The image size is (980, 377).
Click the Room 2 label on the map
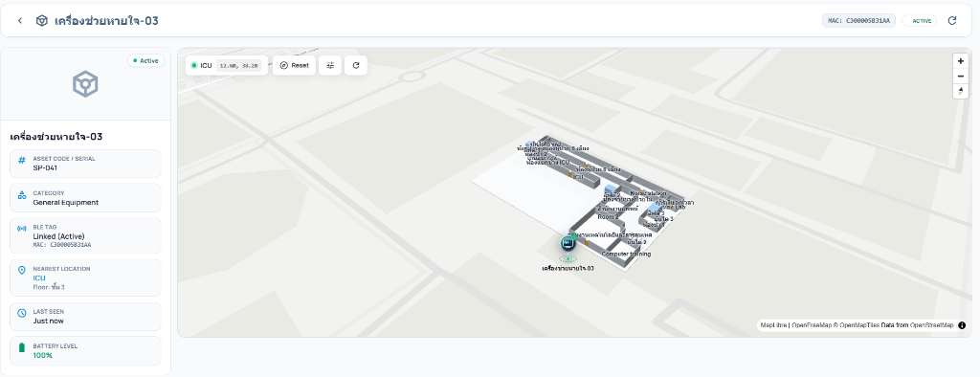(608, 217)
